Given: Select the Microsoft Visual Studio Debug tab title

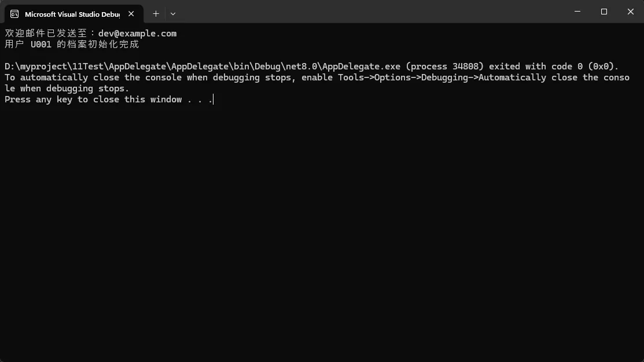Looking at the screenshot, I should click(x=72, y=14).
